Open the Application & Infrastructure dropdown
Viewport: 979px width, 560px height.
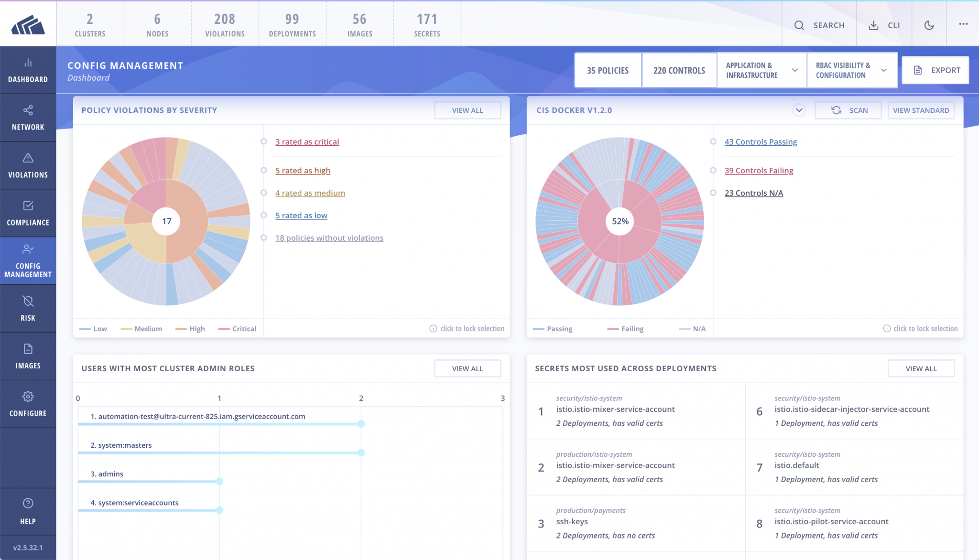click(761, 70)
